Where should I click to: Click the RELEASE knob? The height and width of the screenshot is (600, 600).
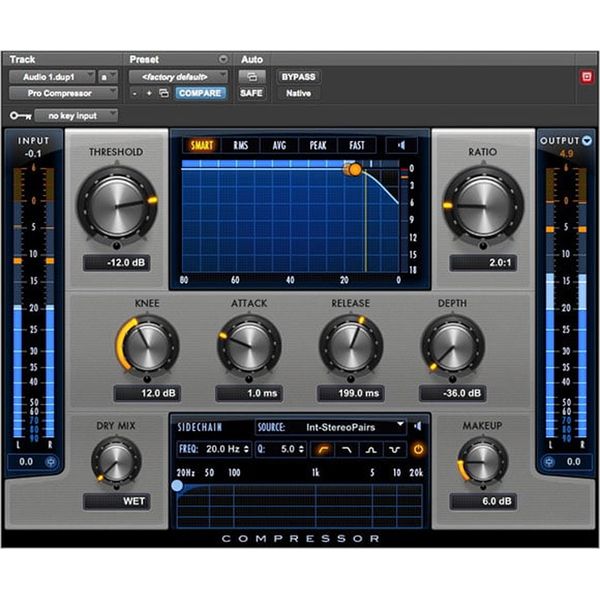pos(351,347)
